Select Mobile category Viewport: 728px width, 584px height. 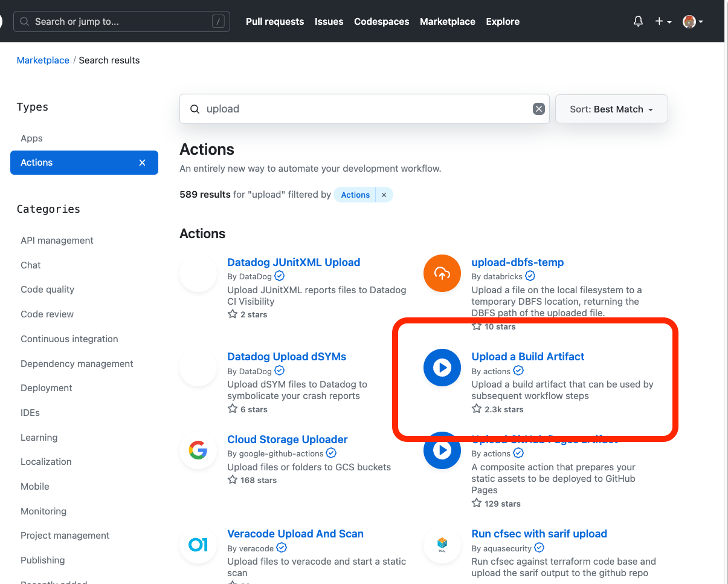[x=35, y=487]
